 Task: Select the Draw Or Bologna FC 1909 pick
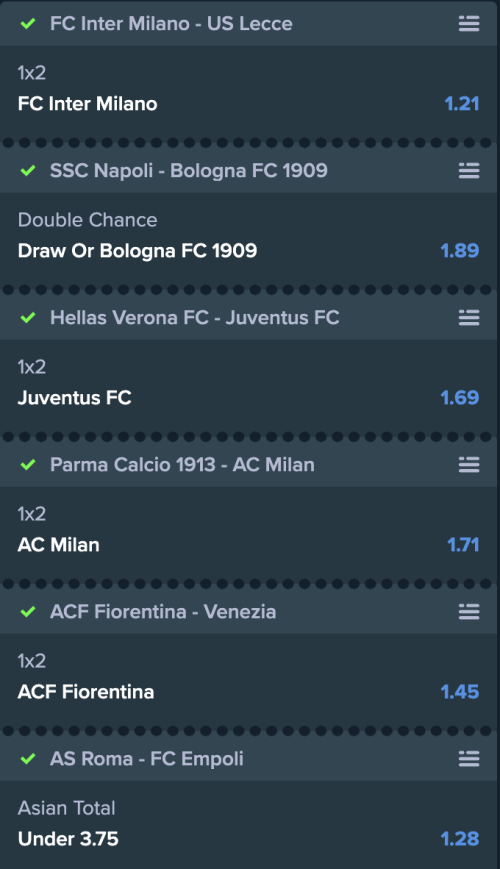click(x=137, y=251)
